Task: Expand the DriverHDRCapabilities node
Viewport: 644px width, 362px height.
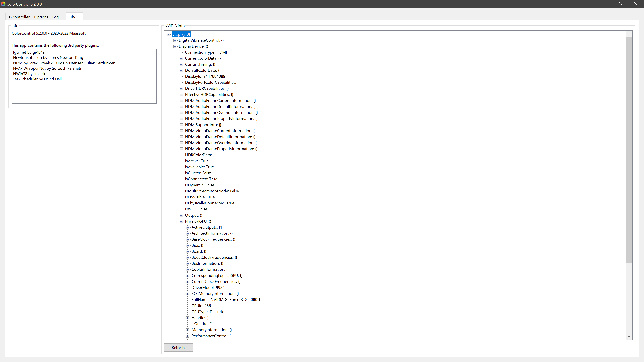Action: (x=181, y=88)
